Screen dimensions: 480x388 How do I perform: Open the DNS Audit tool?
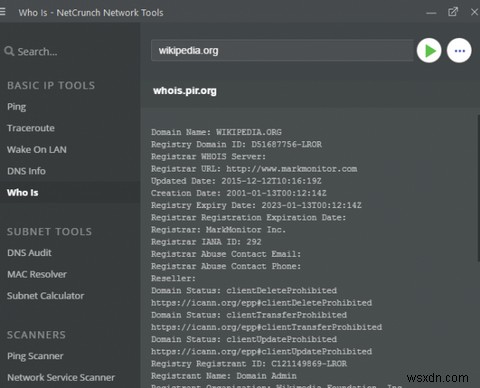pyautogui.click(x=29, y=253)
